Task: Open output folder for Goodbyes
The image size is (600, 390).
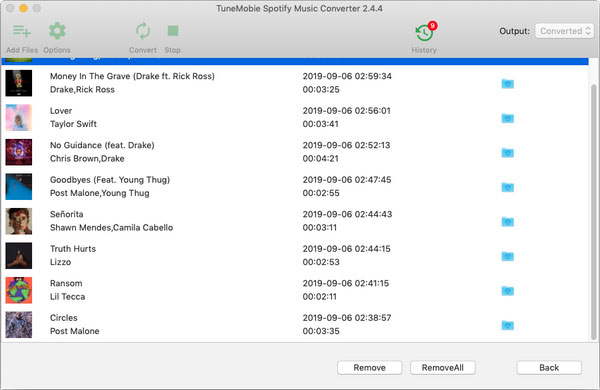Action: coord(507,187)
